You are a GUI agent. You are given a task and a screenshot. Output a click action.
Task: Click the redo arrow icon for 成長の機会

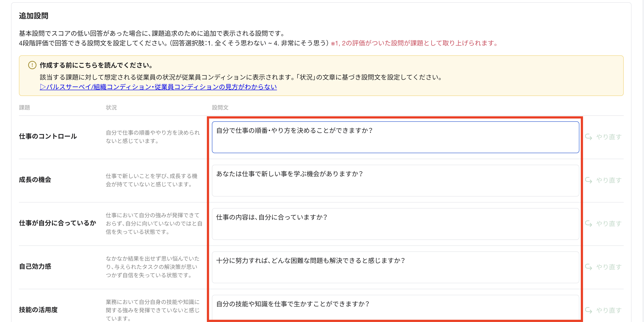[589, 180]
